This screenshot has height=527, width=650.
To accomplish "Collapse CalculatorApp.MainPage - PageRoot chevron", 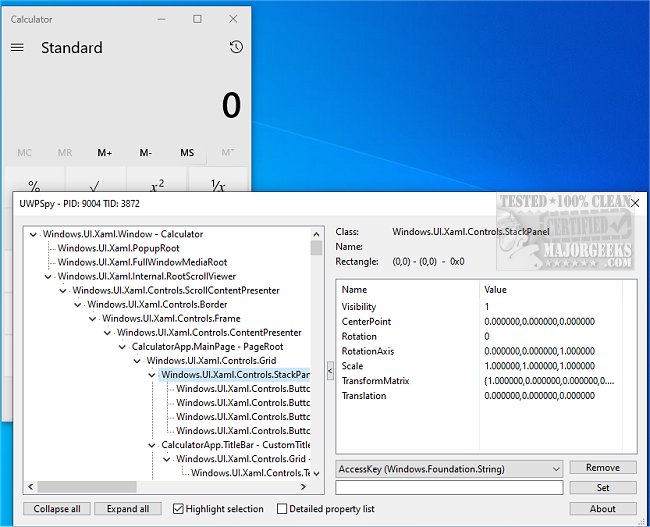I will pos(122,347).
